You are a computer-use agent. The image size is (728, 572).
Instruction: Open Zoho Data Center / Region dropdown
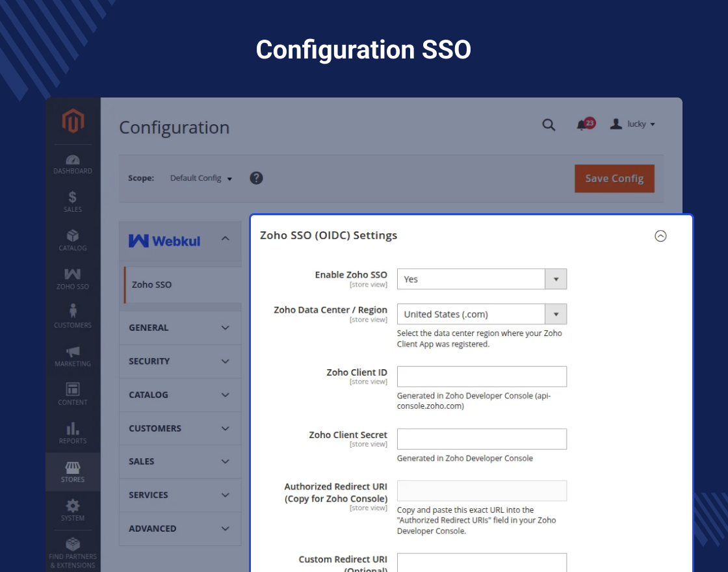[x=482, y=315]
